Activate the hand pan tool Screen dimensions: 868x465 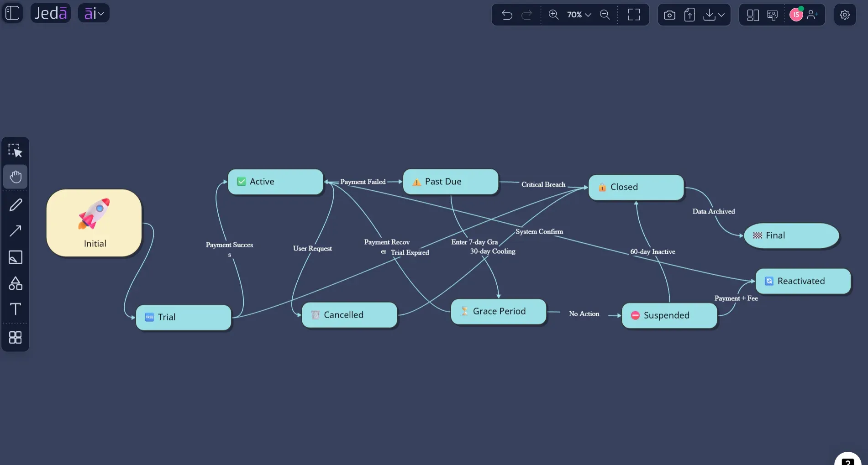(16, 177)
